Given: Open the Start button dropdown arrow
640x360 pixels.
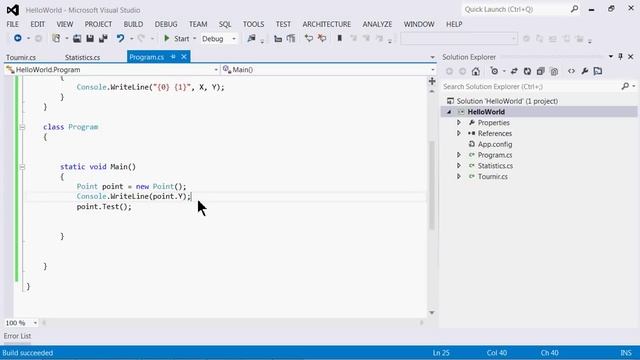Looking at the screenshot, I should click(x=195, y=38).
